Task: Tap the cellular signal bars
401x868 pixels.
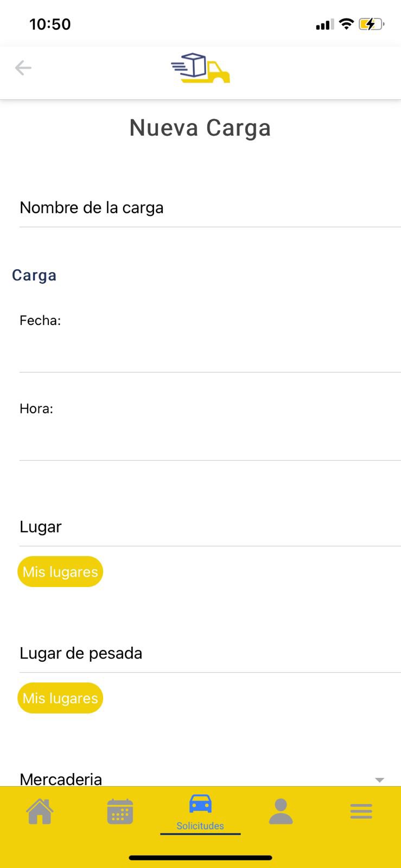Action: [324, 24]
